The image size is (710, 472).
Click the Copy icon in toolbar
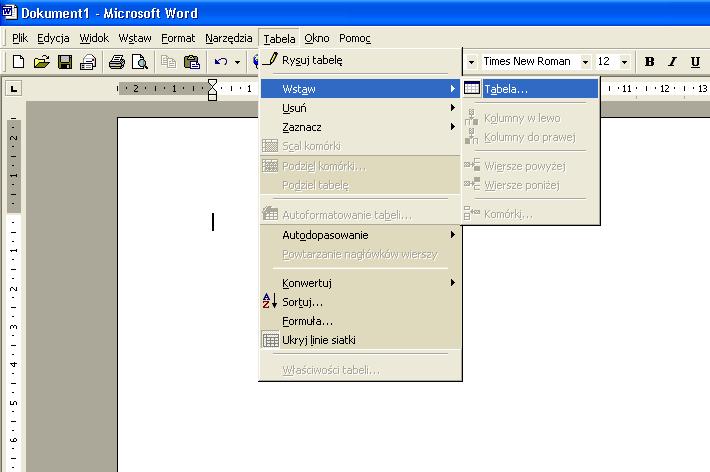pyautogui.click(x=168, y=62)
